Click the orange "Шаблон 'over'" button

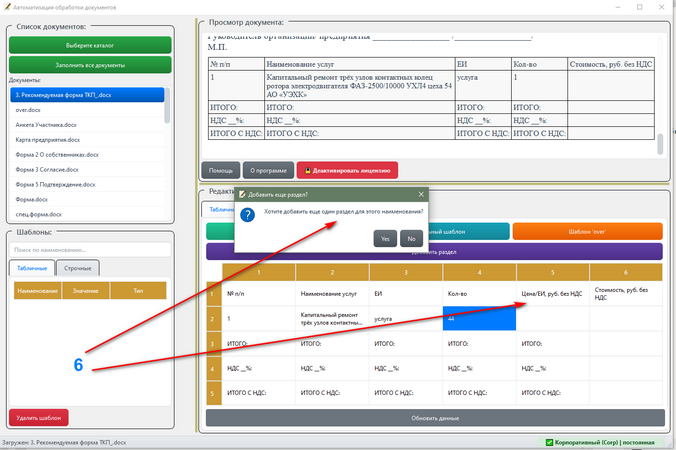[x=587, y=231]
